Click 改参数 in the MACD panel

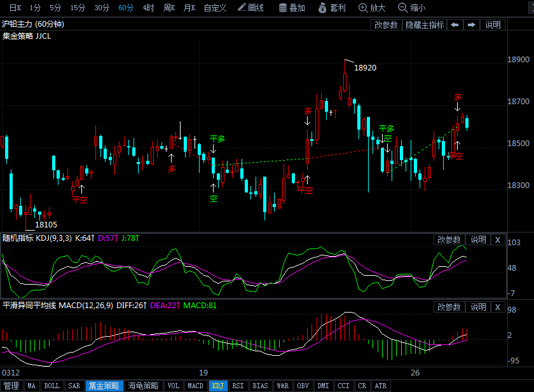449,307
